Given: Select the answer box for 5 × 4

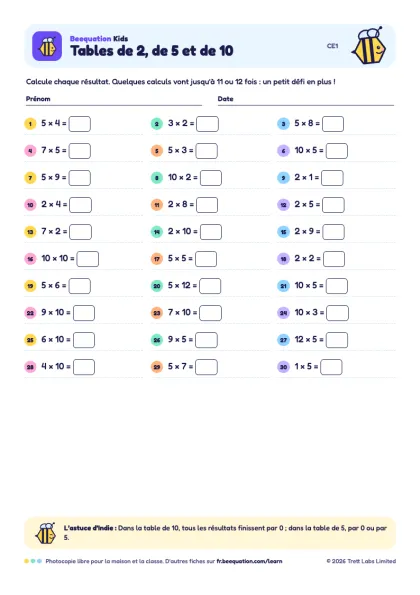Looking at the screenshot, I should point(80,124).
